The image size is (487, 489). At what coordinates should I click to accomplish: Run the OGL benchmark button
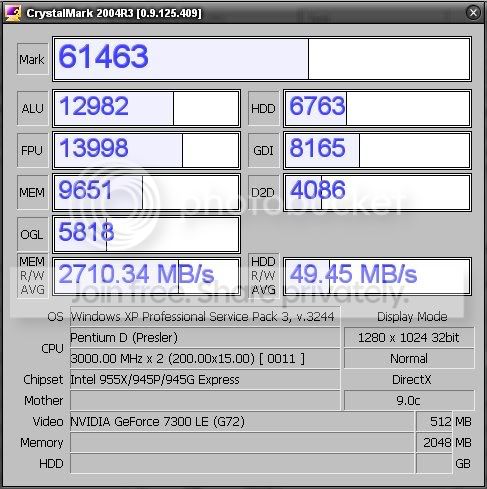32,234
